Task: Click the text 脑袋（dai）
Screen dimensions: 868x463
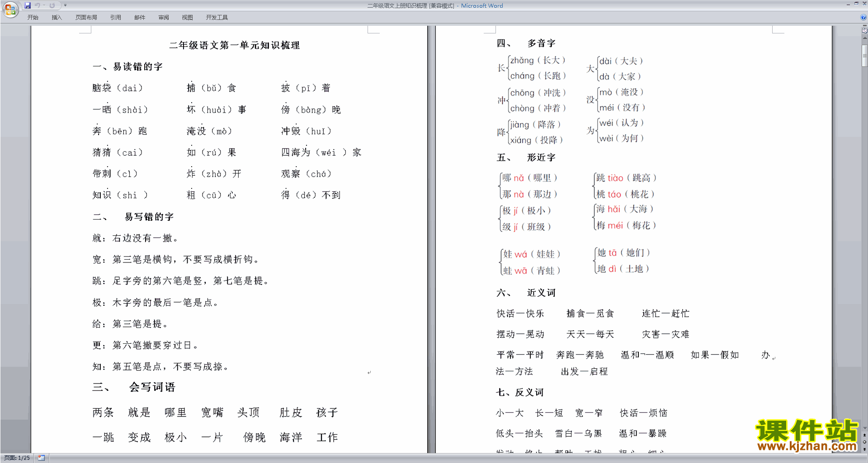Action: point(118,88)
